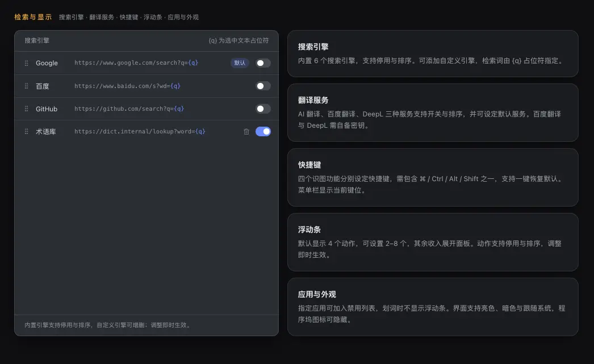This screenshot has width=594, height=364.
Task: Click the breadcrumb subtitle 搜索引擎 · 翻译服务
Action: click(x=129, y=17)
